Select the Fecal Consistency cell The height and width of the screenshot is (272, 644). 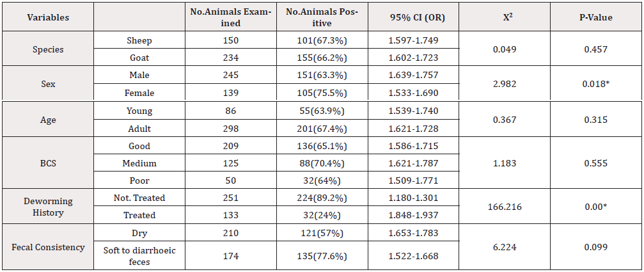(48, 248)
